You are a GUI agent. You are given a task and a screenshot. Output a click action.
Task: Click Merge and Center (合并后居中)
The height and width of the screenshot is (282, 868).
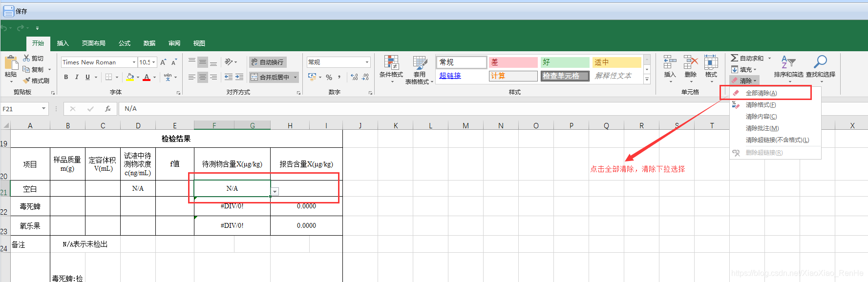point(270,77)
